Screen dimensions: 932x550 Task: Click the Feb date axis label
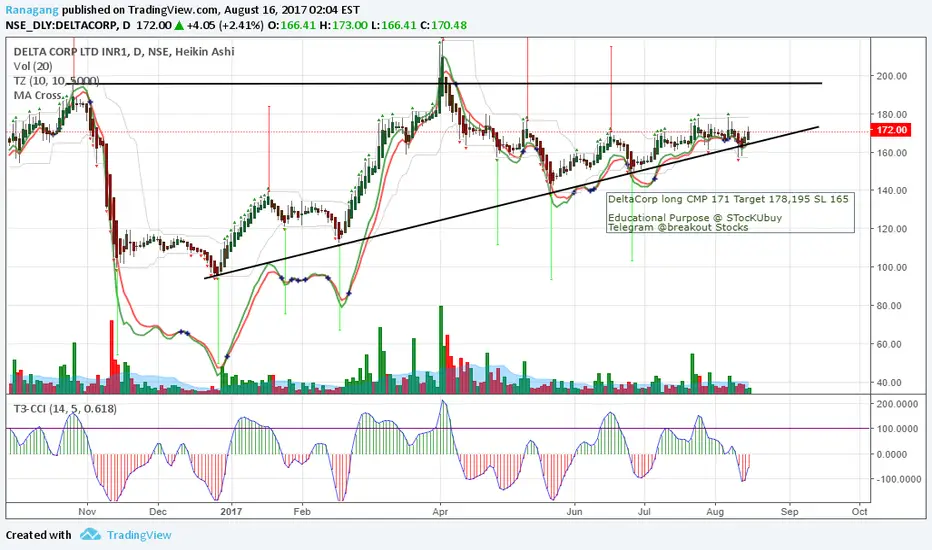302,511
